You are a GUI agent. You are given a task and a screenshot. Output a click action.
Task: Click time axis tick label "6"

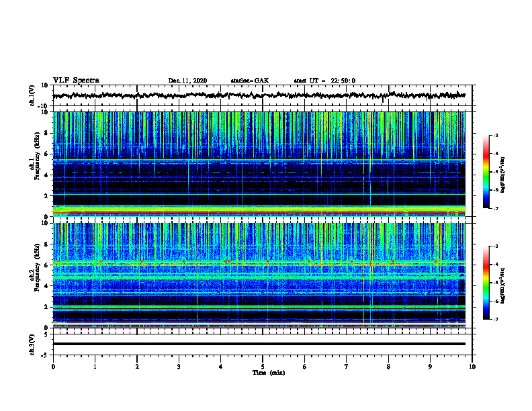[x=304, y=367]
